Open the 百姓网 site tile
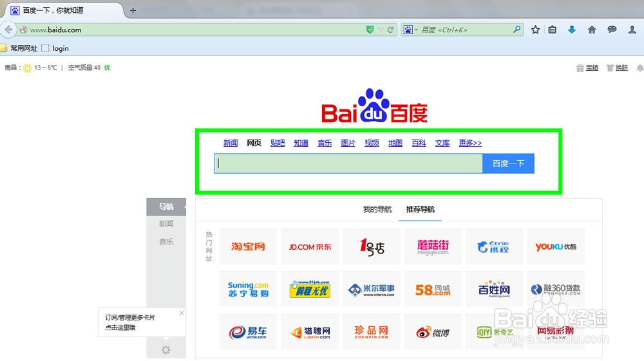This screenshot has height=361, width=644. click(x=494, y=289)
